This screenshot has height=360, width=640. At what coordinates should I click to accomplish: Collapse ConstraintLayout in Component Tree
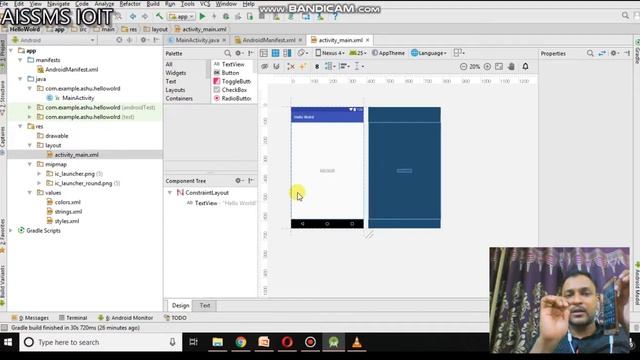point(170,192)
